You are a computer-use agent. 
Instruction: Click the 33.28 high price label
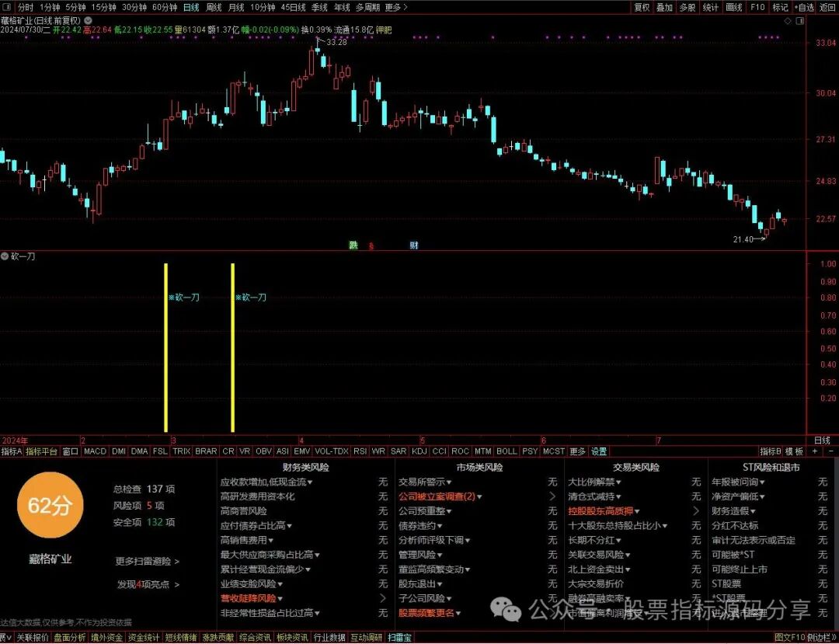point(336,42)
